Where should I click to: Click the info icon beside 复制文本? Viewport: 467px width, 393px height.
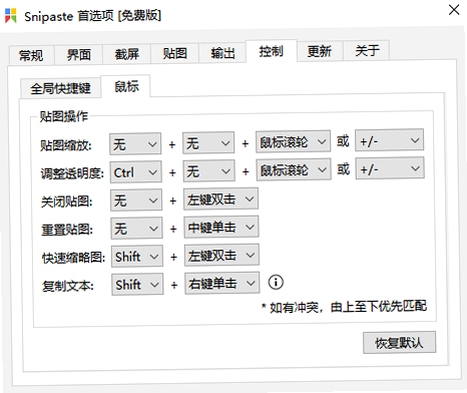click(276, 282)
